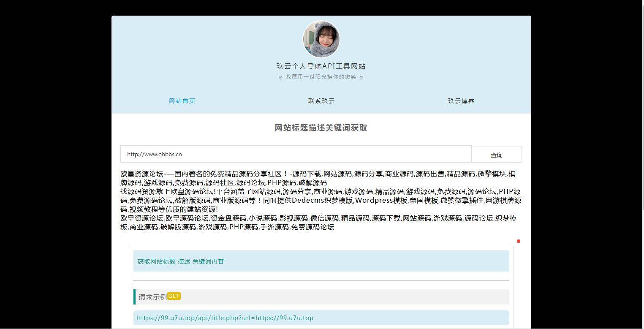Click the tagline 我愿用一世阳光换你的微笑

tap(321, 77)
